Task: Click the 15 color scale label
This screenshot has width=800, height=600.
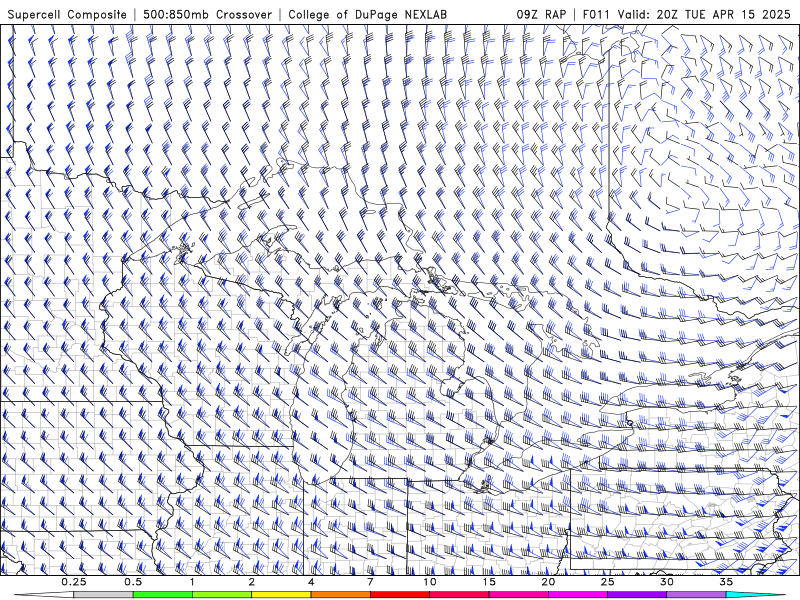Action: click(x=489, y=582)
